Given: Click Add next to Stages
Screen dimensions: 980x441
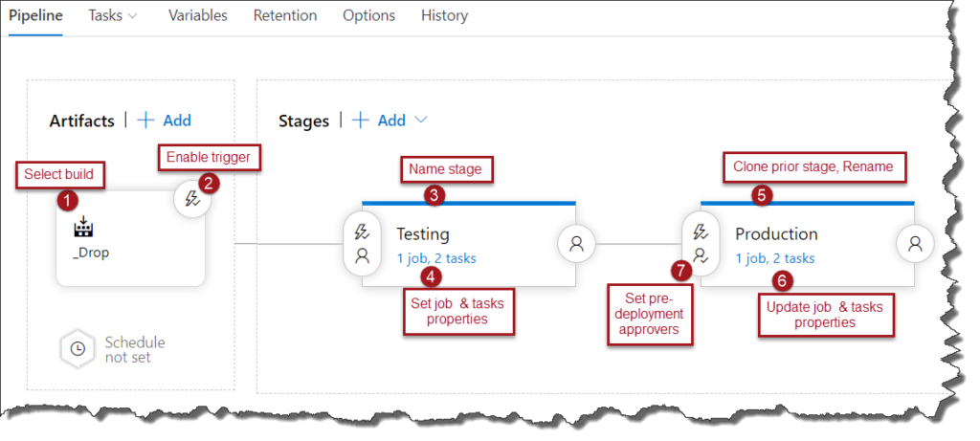Looking at the screenshot, I should 380,121.
